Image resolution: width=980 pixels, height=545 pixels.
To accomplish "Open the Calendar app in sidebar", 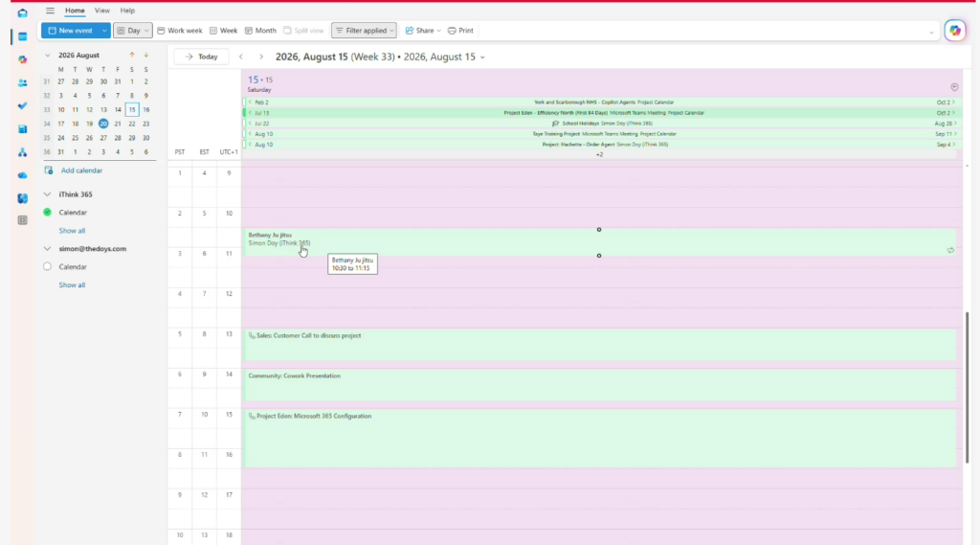I will [x=23, y=36].
